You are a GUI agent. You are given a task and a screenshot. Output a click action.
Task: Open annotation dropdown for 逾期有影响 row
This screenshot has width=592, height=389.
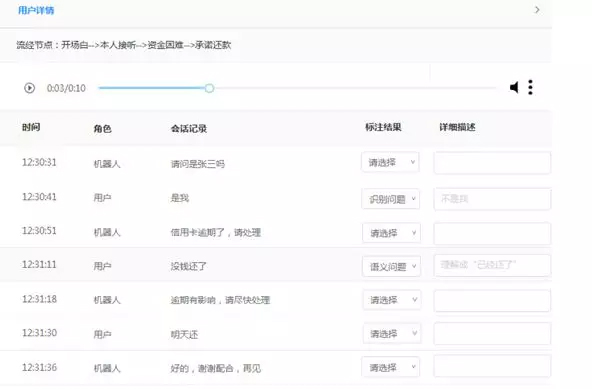coord(392,299)
